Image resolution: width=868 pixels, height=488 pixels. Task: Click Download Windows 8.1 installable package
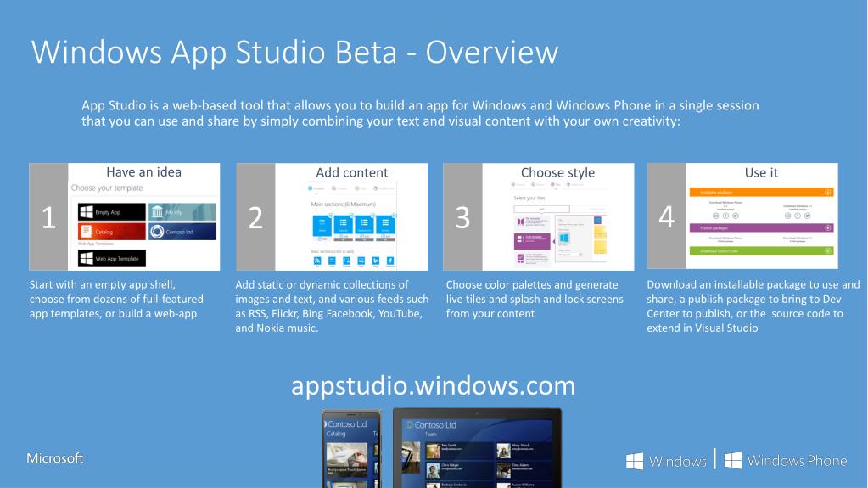(x=798, y=207)
